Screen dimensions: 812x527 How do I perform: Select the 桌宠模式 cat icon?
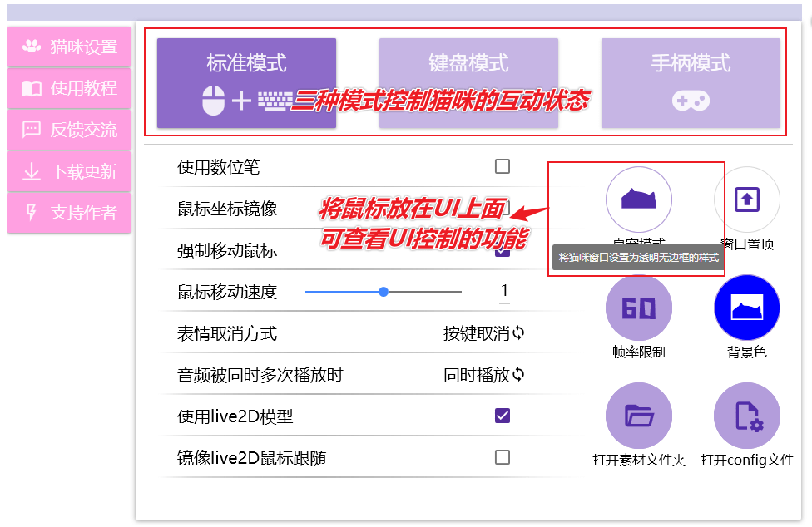(x=638, y=199)
